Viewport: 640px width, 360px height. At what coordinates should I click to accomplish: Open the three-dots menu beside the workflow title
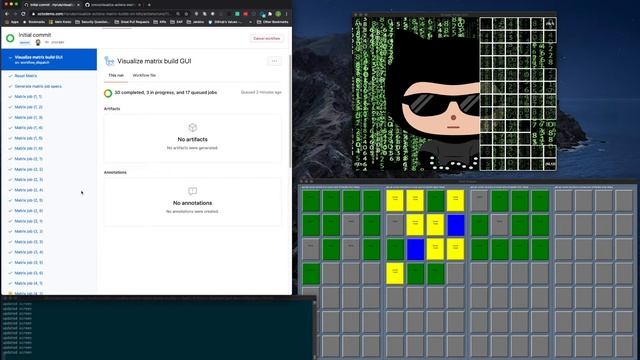[274, 61]
